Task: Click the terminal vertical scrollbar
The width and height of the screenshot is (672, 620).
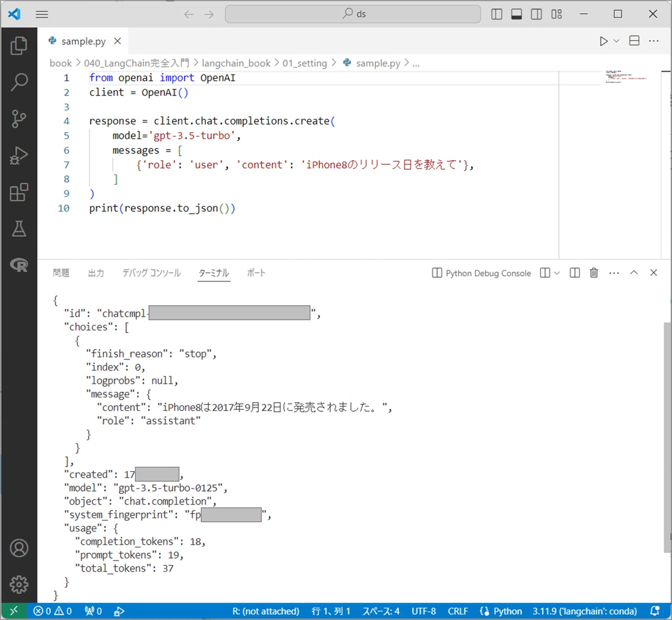Action: point(667,437)
